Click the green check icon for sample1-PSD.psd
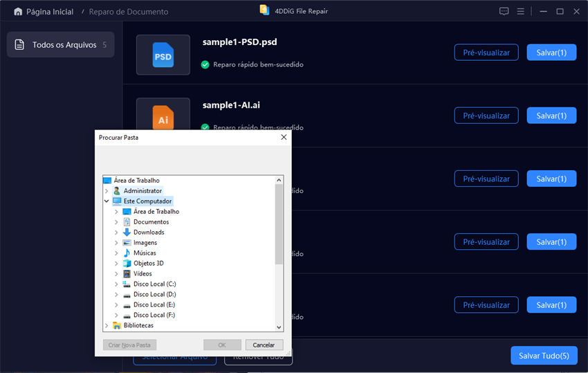588x373 pixels. (205, 64)
